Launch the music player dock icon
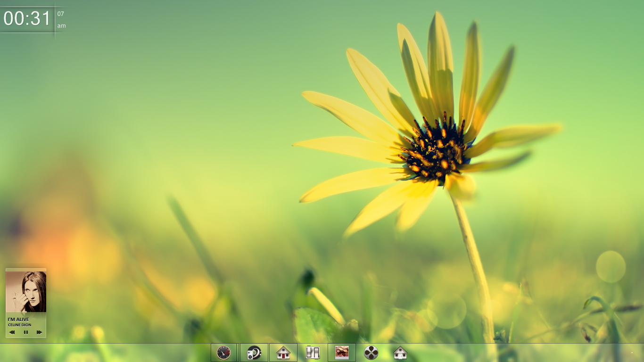This screenshot has width=644, height=362. (254, 353)
